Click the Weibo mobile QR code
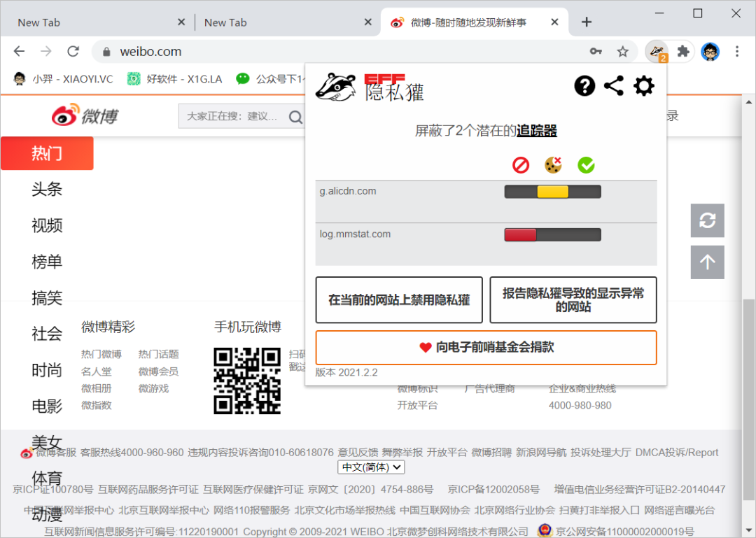The height and width of the screenshot is (538, 756). pos(247,381)
